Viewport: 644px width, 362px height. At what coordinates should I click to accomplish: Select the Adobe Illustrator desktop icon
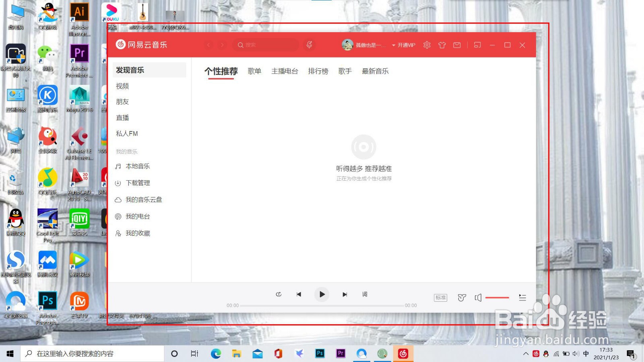(79, 19)
